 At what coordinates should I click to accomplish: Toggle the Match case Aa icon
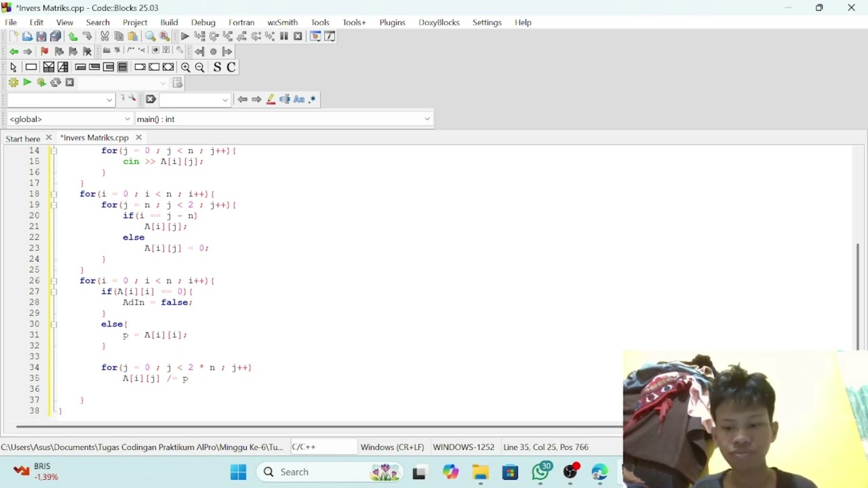click(x=299, y=100)
